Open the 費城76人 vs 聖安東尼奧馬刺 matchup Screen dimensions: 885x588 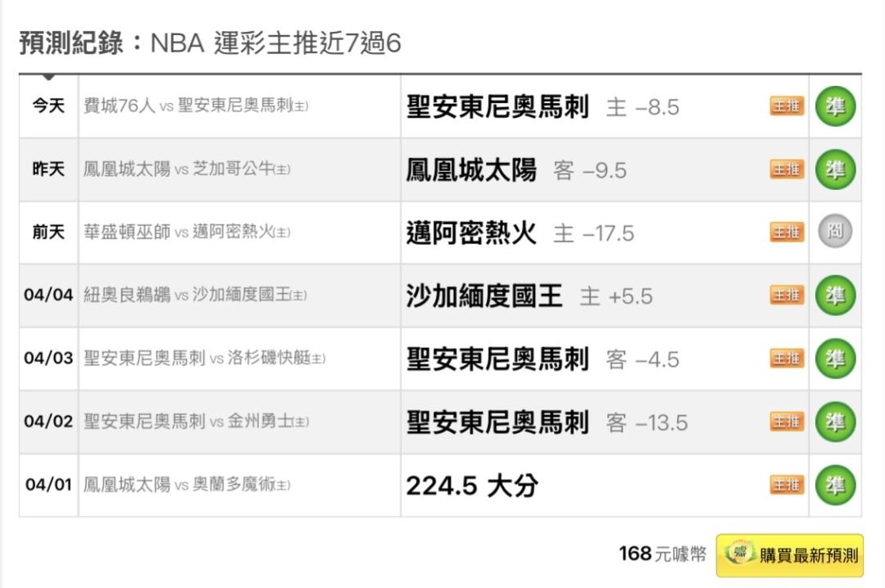point(196,106)
